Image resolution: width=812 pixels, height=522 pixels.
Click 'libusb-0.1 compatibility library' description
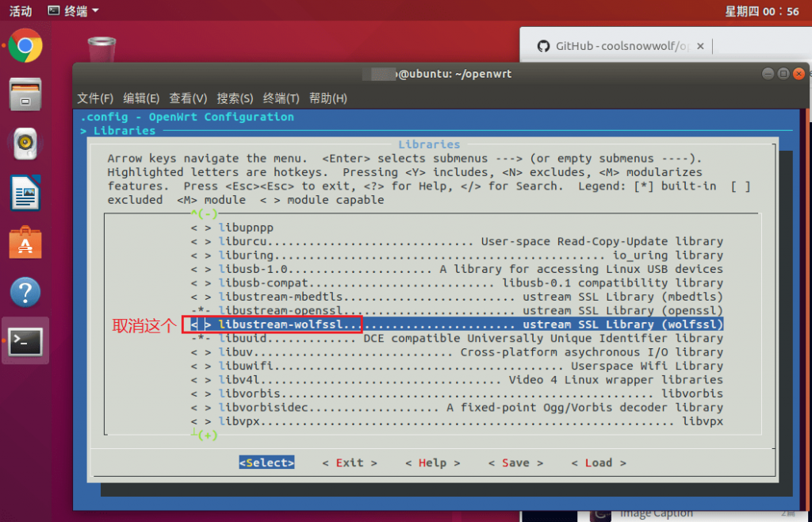612,282
